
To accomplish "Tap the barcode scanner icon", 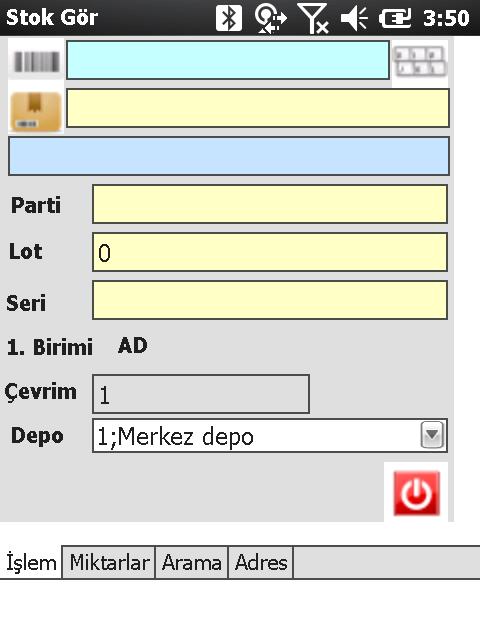I will click(36, 62).
